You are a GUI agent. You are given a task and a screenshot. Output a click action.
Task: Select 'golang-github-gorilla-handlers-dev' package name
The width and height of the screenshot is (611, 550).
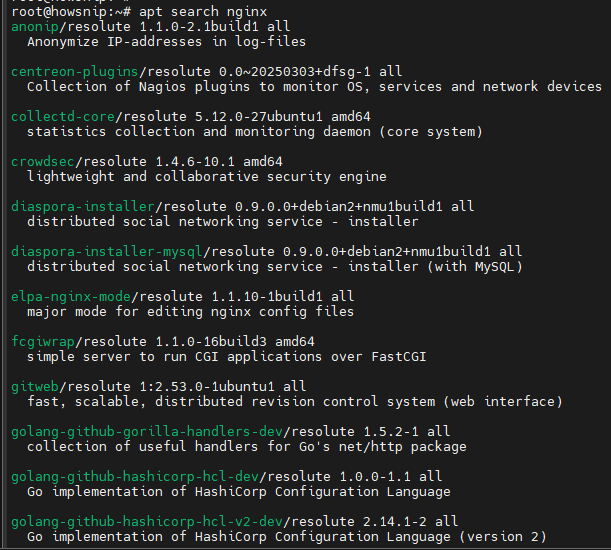(x=147, y=432)
